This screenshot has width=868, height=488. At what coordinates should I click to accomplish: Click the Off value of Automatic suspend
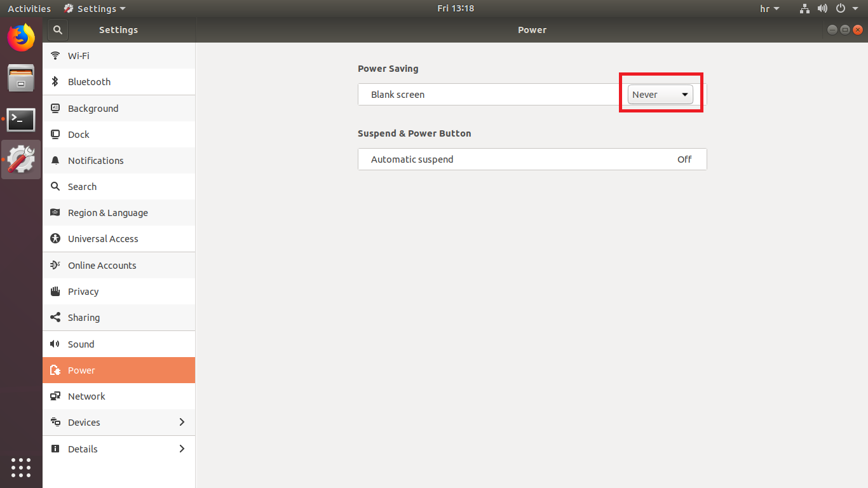click(x=684, y=159)
